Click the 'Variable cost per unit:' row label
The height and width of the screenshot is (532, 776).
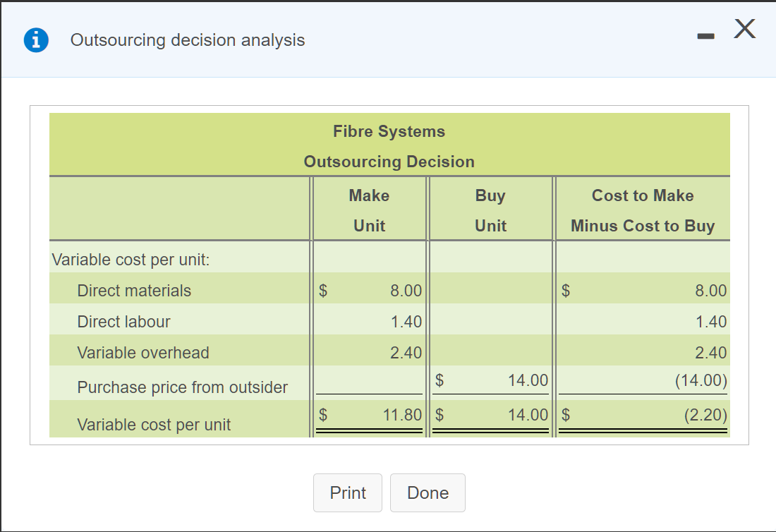(131, 260)
